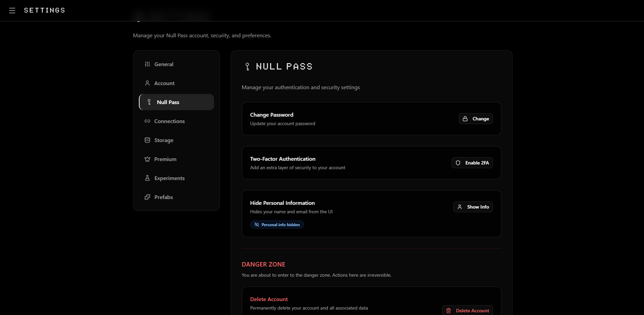Click the shield icon in Enable 2FA
The image size is (644, 315).
458,163
